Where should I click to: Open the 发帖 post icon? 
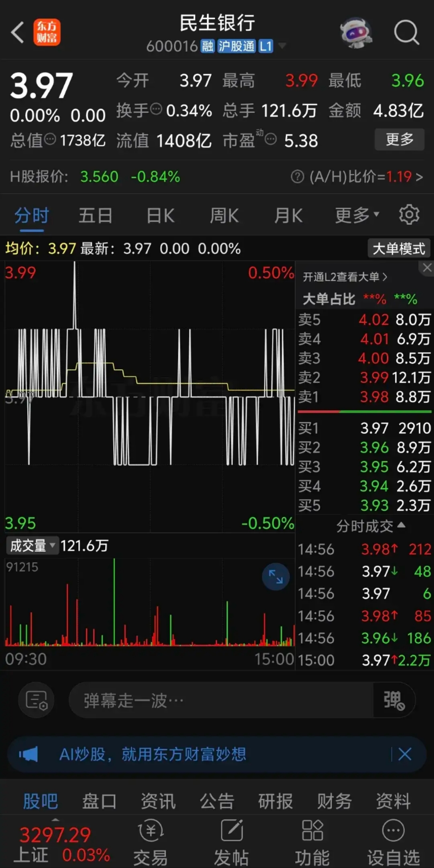point(231,842)
